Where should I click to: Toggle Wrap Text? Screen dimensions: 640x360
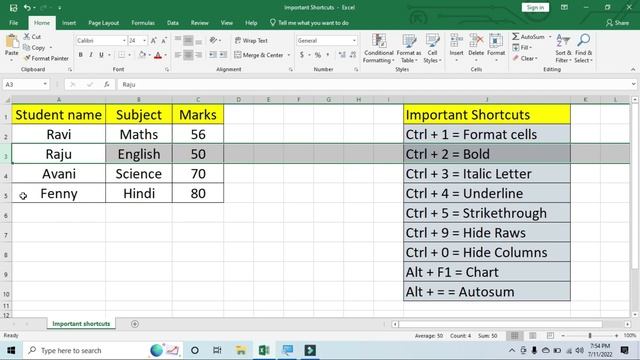[251, 40]
